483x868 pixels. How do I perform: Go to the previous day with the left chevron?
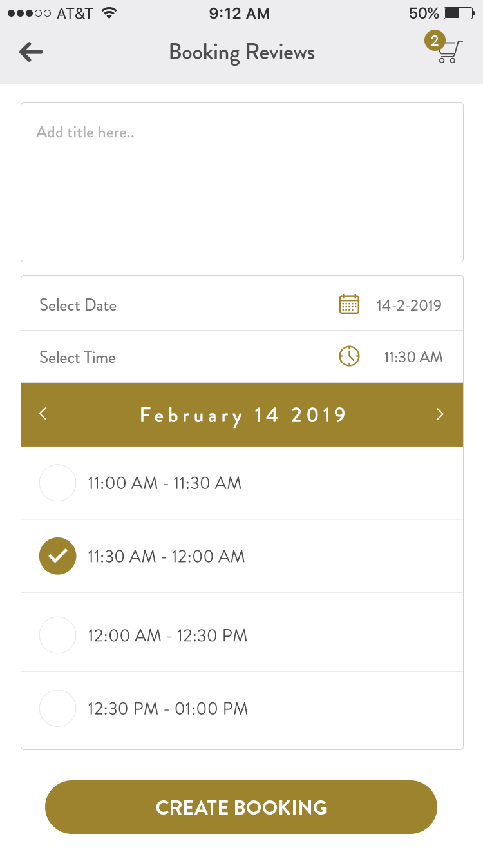43,414
